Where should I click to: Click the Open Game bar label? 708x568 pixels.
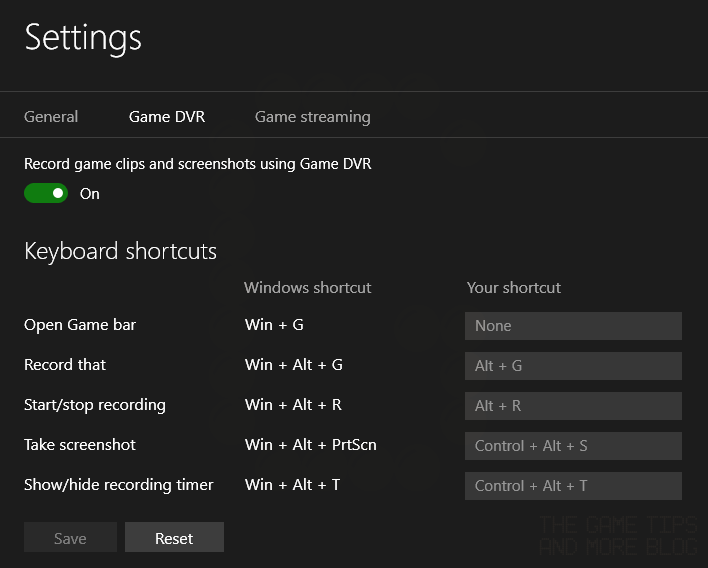pos(80,325)
